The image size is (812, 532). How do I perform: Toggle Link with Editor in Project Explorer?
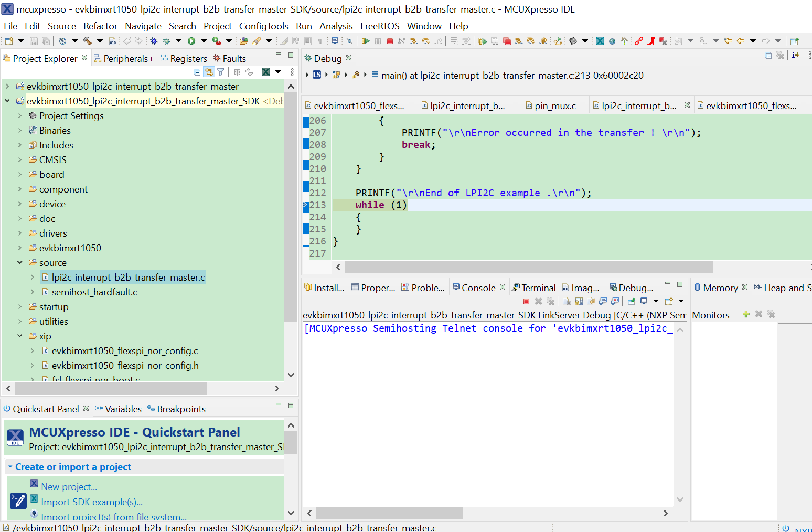pyautogui.click(x=209, y=72)
